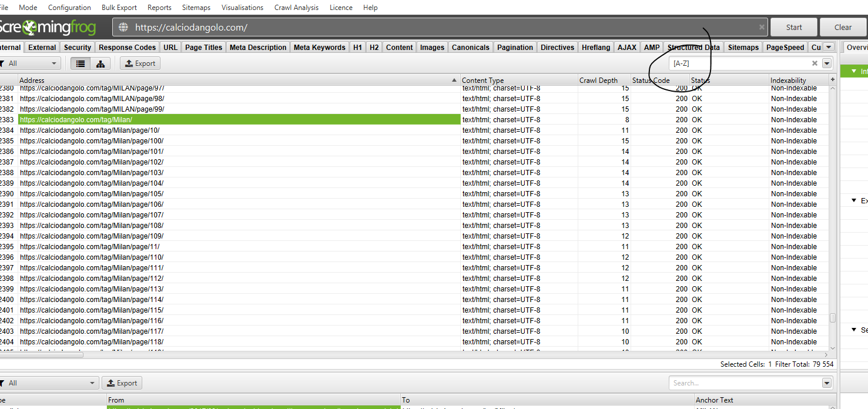Click the funnel filter icon in top pane

[x=2, y=63]
